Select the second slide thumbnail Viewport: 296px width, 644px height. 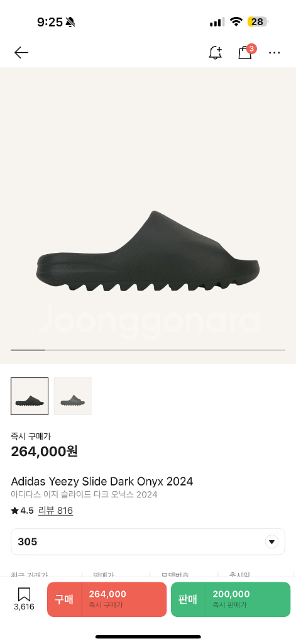(73, 396)
